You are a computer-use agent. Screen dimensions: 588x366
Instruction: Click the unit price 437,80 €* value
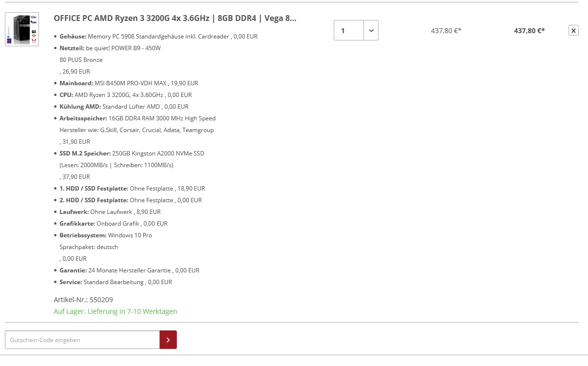(x=446, y=31)
